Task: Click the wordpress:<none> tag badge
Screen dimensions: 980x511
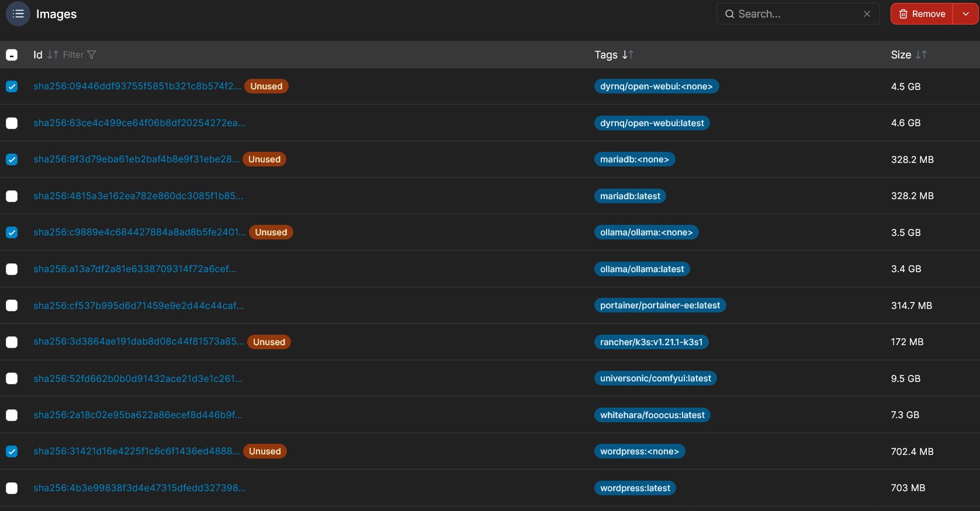Action: click(640, 451)
